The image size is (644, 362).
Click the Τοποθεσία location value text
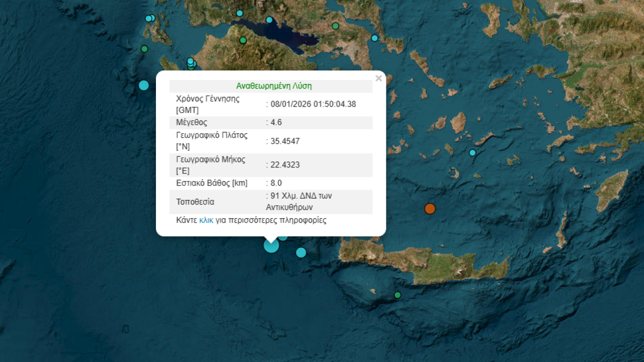point(299,201)
